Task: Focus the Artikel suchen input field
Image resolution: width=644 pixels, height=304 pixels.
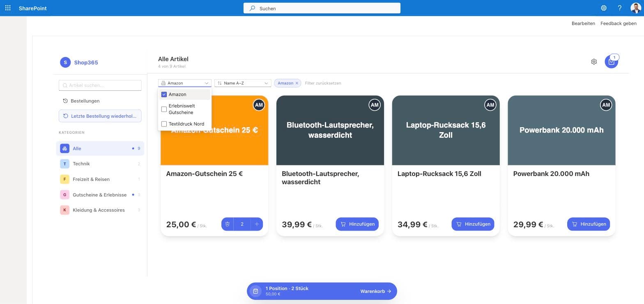Action: tap(100, 85)
